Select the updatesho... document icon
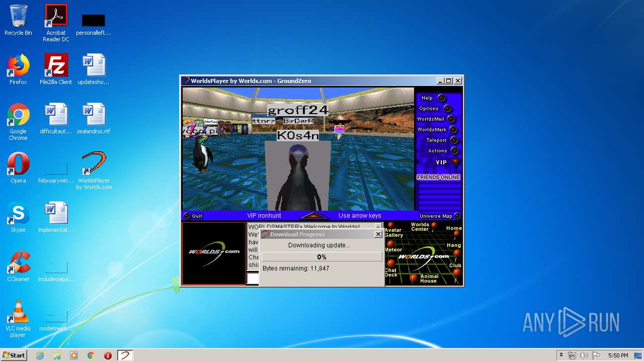 coord(94,69)
